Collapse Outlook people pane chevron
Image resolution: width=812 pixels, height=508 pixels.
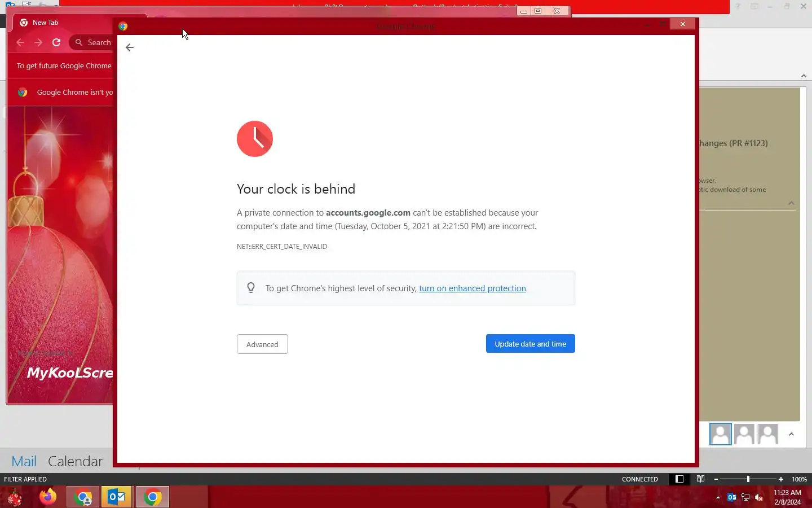791,434
